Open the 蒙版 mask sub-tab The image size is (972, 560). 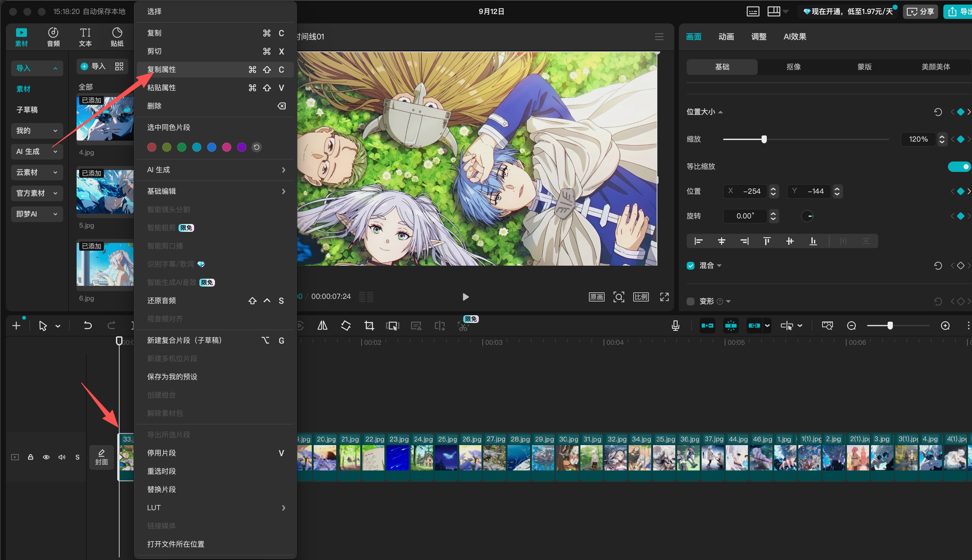864,67
